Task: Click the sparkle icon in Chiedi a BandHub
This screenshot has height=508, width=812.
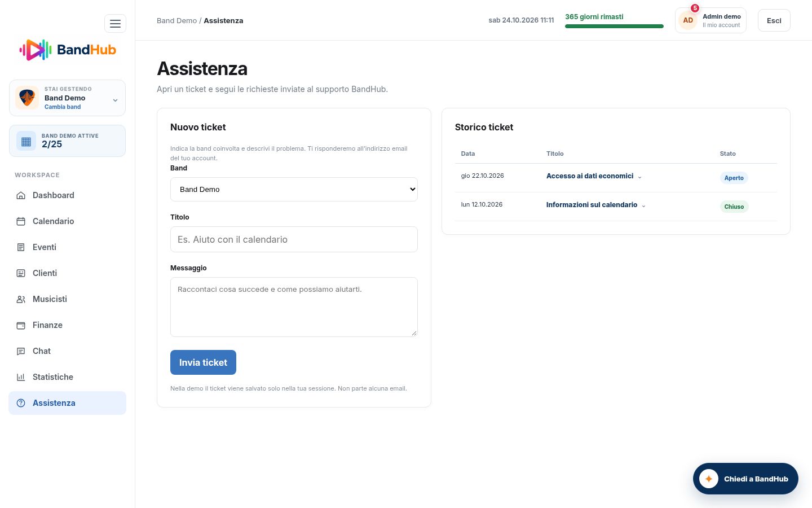Action: click(709, 479)
